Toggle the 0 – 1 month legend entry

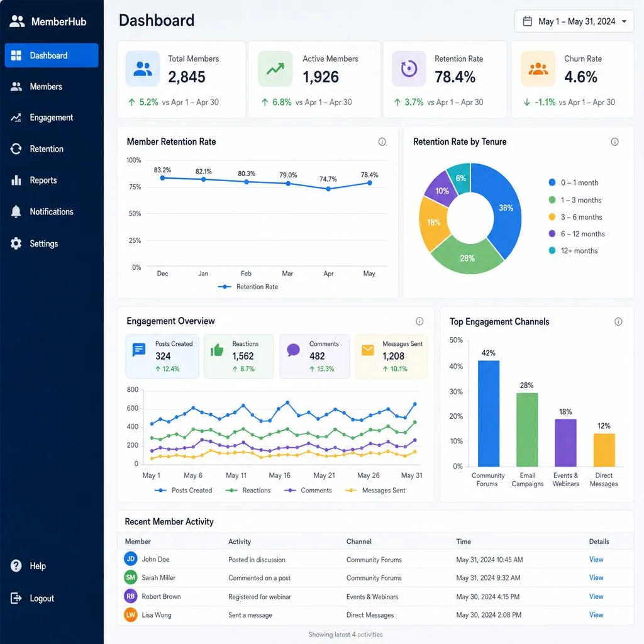574,183
